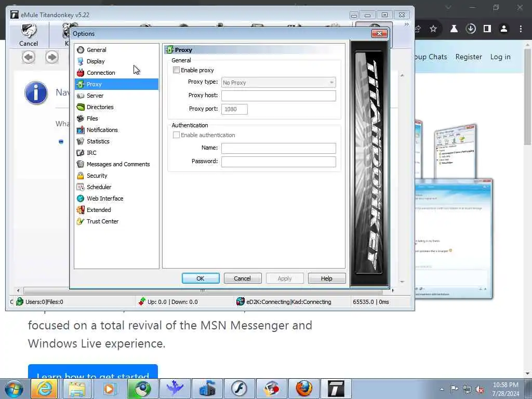The height and width of the screenshot is (399, 532).
Task: Click the horizontal scrollbar in eMule window
Action: click(x=203, y=291)
